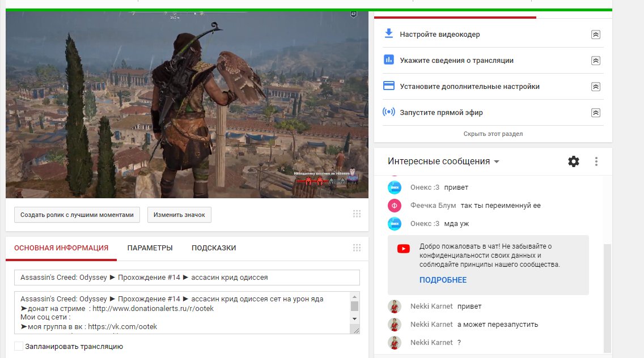
Task: Click the chart icon beside Укажите сведения о трансляции
Action: pos(388,60)
